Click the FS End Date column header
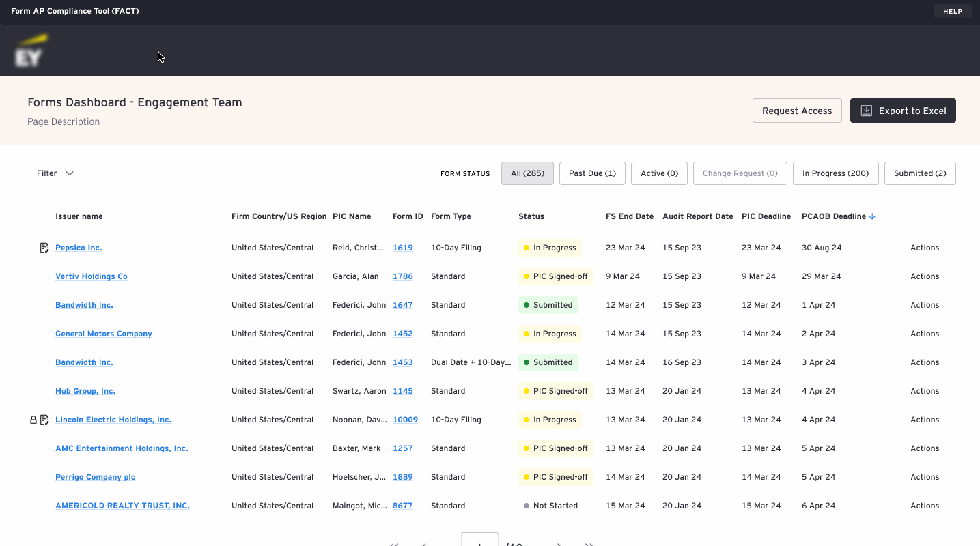This screenshot has height=546, width=980. coord(630,216)
